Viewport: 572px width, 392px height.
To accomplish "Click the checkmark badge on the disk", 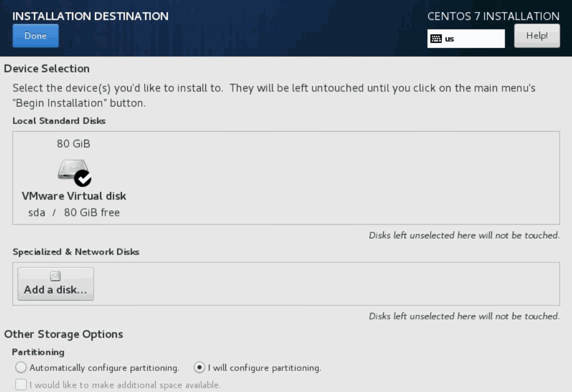I will pos(83,178).
